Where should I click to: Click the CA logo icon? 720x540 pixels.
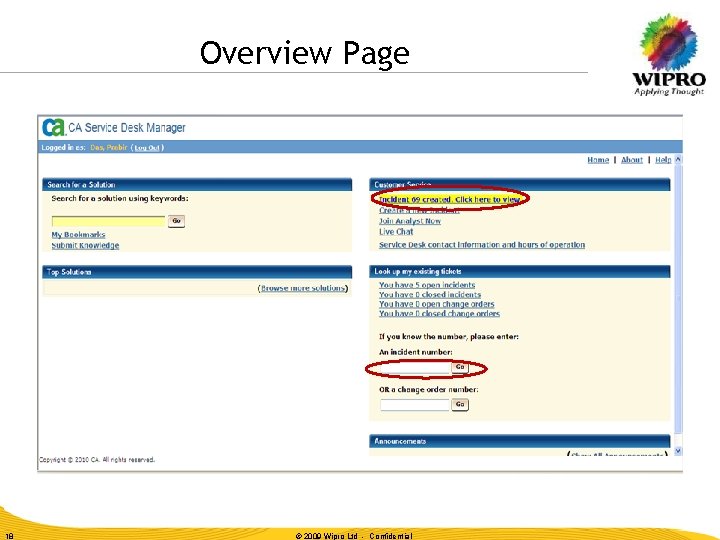pos(53,127)
